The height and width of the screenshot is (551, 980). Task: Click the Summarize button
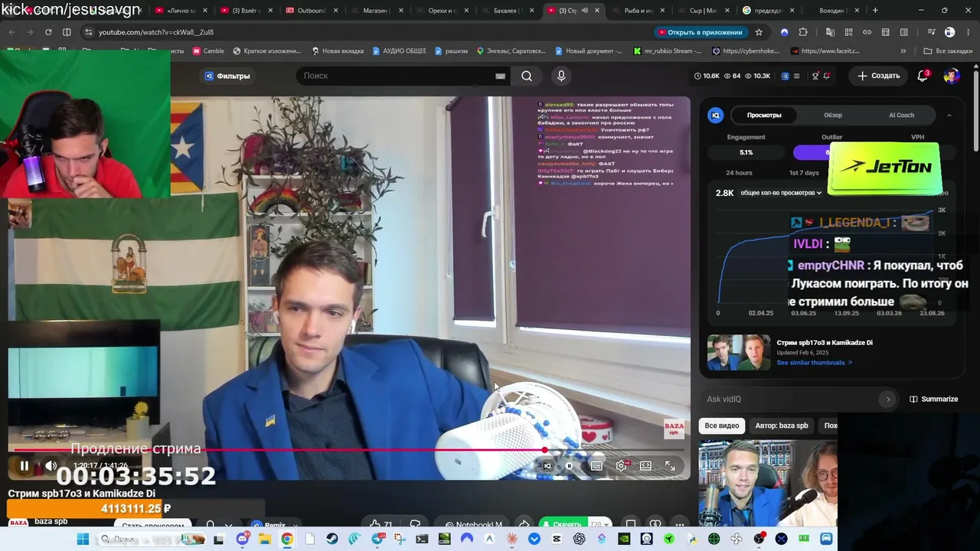(933, 399)
